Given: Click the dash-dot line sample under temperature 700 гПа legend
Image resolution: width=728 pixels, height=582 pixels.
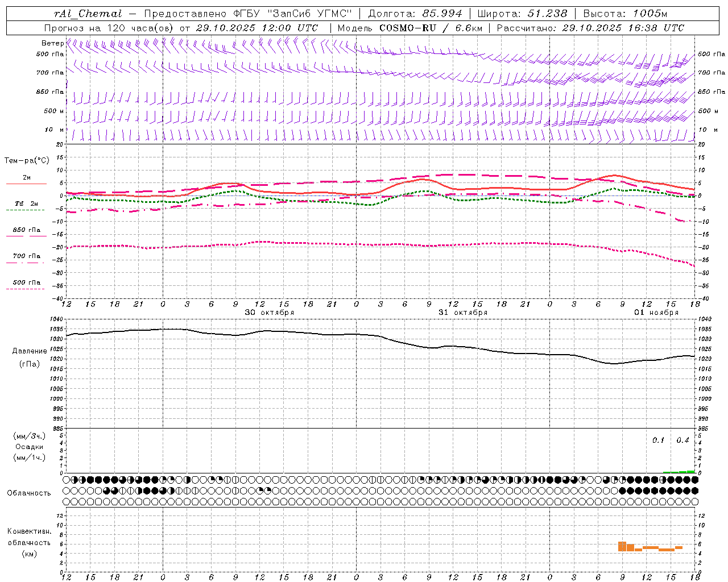Looking at the screenshot, I should (26, 263).
